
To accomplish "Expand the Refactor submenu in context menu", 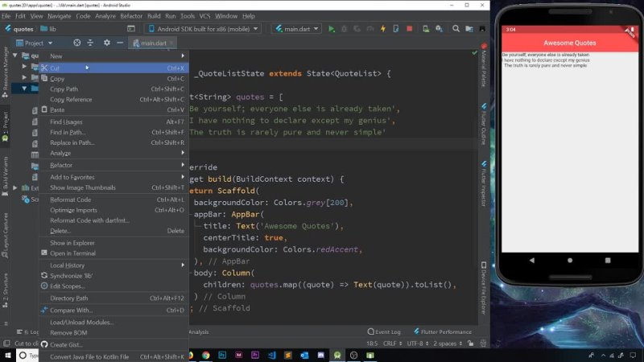I will [114, 165].
